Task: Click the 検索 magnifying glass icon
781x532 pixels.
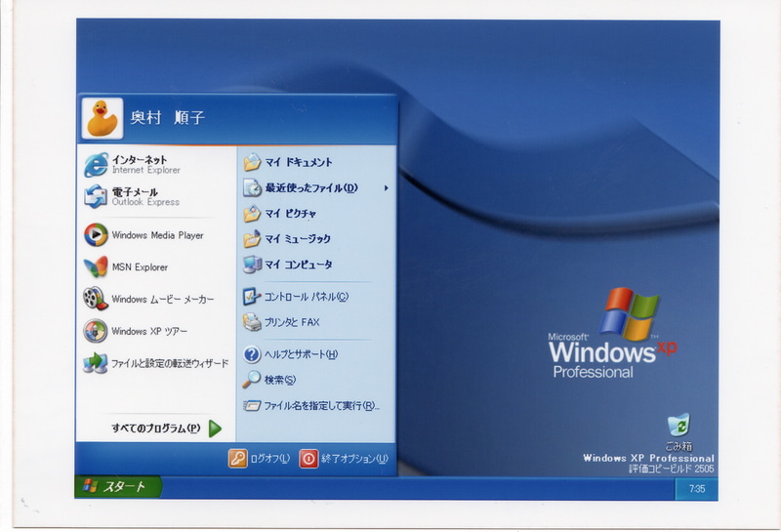Action: 252,380
